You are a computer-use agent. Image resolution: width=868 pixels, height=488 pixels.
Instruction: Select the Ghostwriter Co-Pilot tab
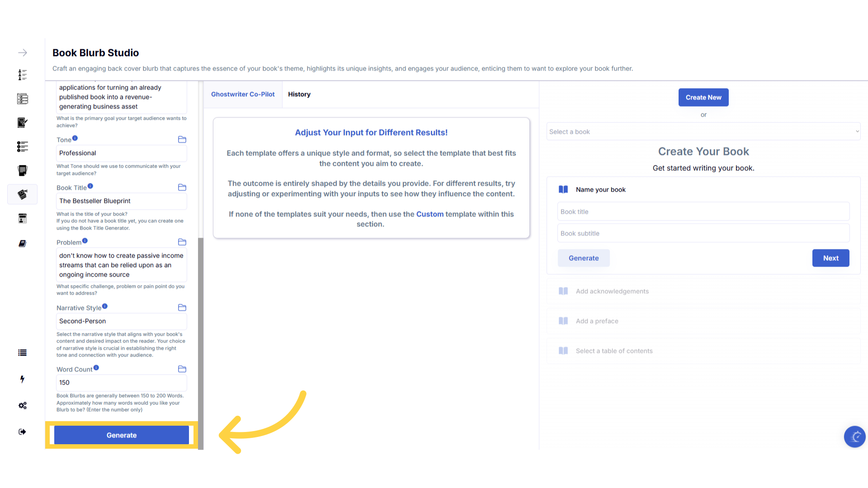(x=243, y=94)
